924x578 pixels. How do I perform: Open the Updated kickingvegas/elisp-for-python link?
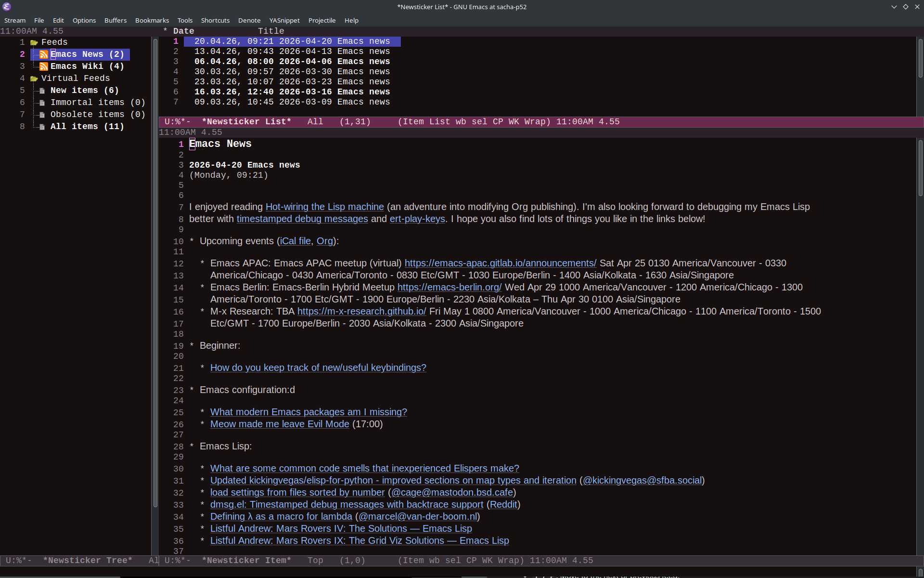tap(393, 481)
